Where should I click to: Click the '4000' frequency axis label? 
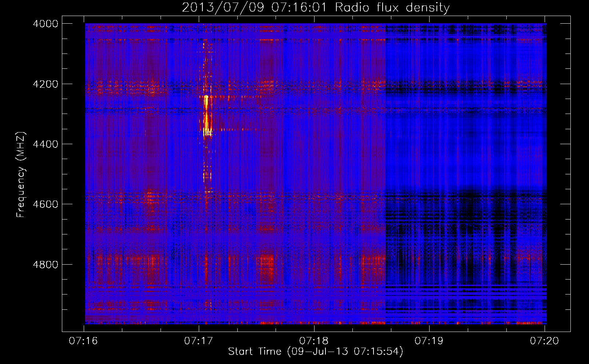pyautogui.click(x=46, y=24)
